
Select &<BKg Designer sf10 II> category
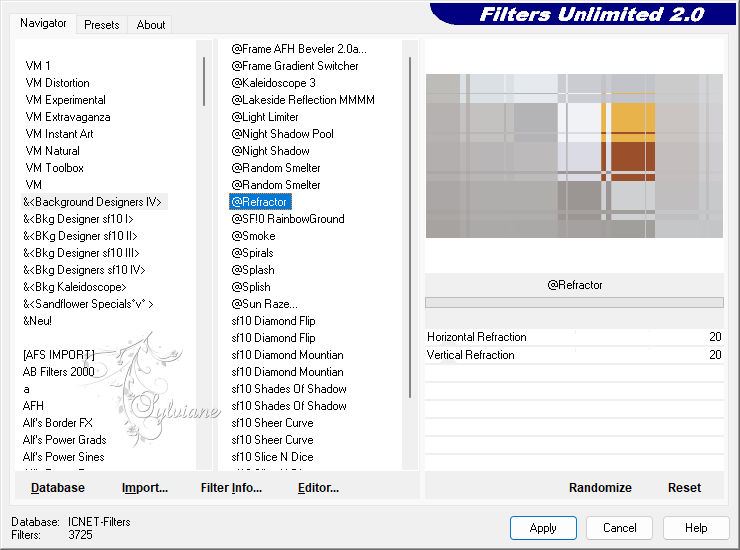pos(80,236)
